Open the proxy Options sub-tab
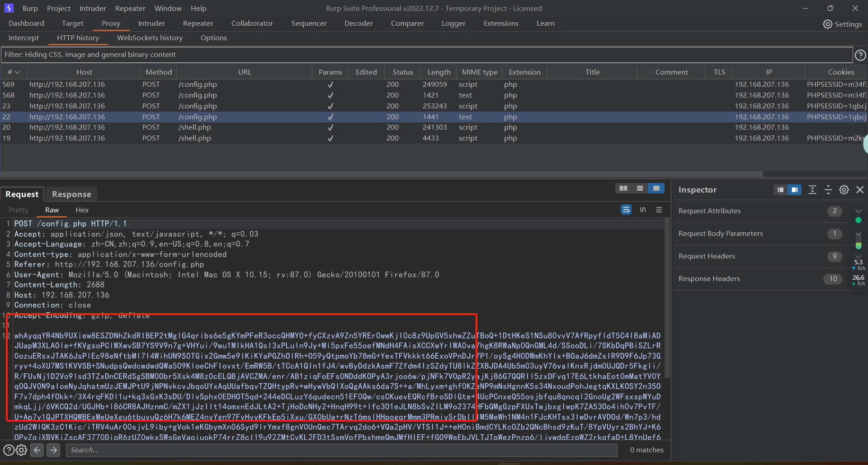The image size is (868, 465). (214, 38)
